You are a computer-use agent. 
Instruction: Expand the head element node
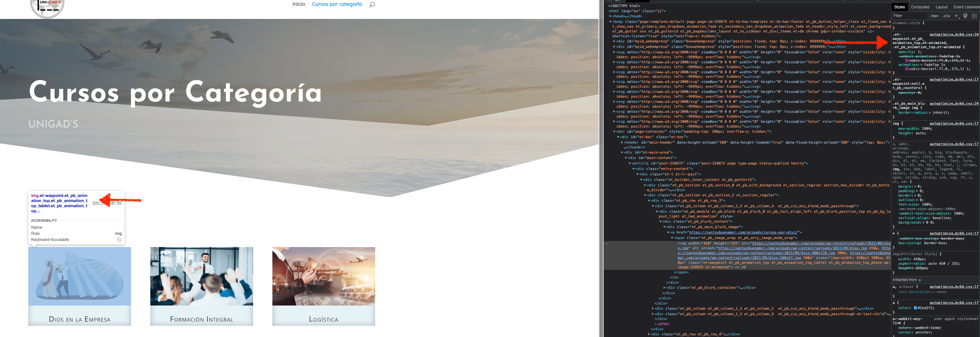611,16
